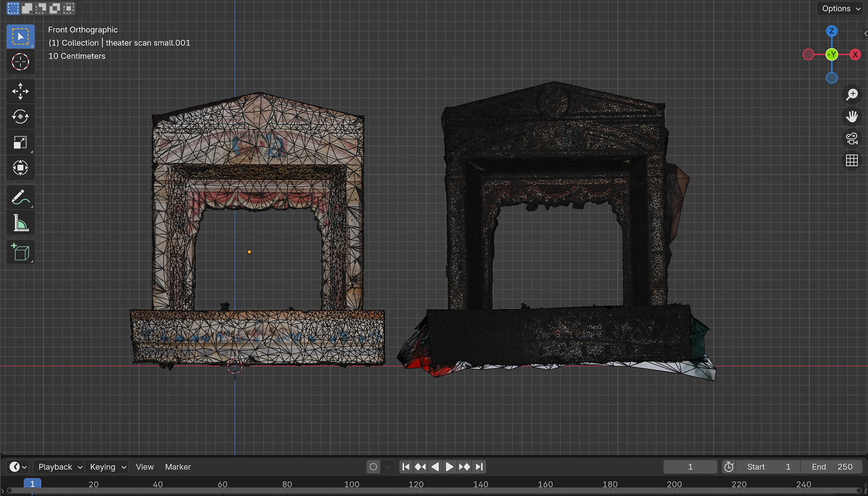Click frame 200 on the timeline ruler
Image resolution: width=868 pixels, height=496 pixels.
coord(674,484)
